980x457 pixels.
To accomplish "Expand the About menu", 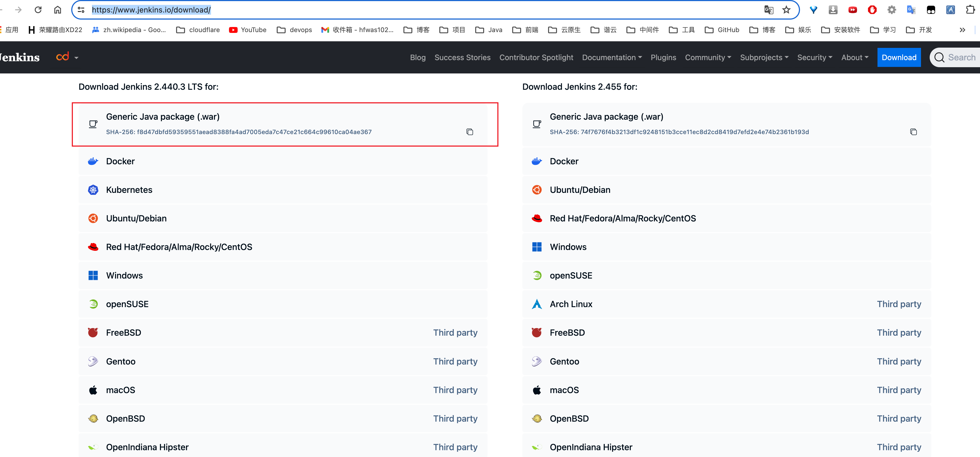I will [x=855, y=57].
